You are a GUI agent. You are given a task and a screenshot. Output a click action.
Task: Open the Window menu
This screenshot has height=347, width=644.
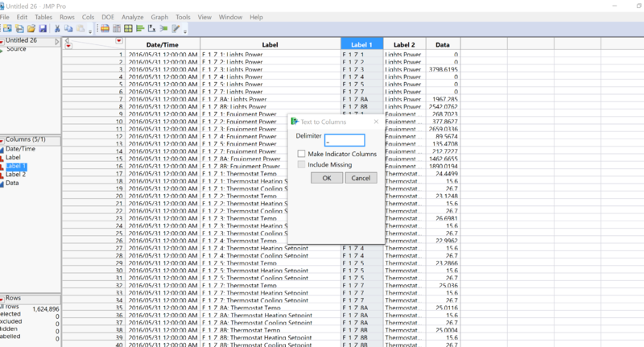[x=230, y=17]
